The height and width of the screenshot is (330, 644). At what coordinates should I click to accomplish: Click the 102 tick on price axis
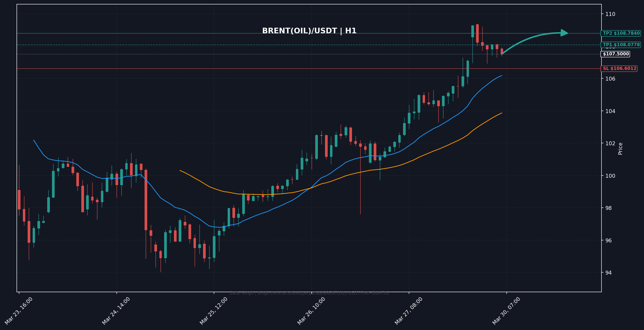click(x=610, y=143)
